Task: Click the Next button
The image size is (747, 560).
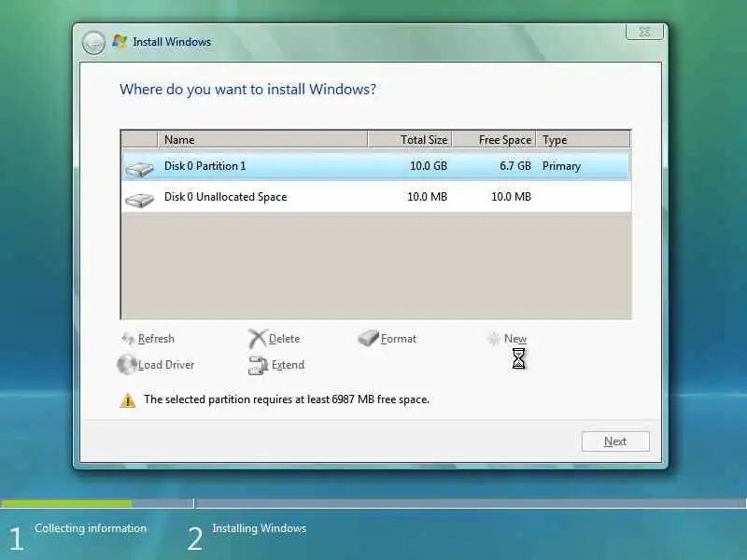Action: click(x=615, y=441)
